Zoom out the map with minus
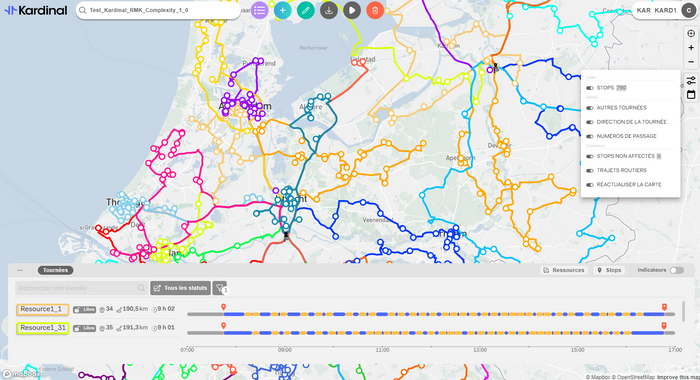Image resolution: width=700 pixels, height=380 pixels. [691, 62]
